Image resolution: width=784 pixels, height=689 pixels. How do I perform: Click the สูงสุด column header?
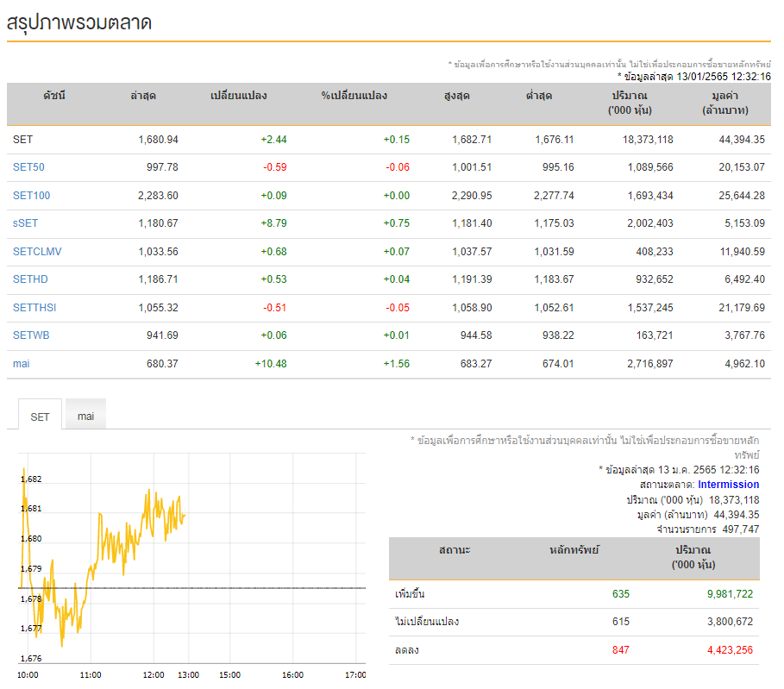[x=457, y=96]
